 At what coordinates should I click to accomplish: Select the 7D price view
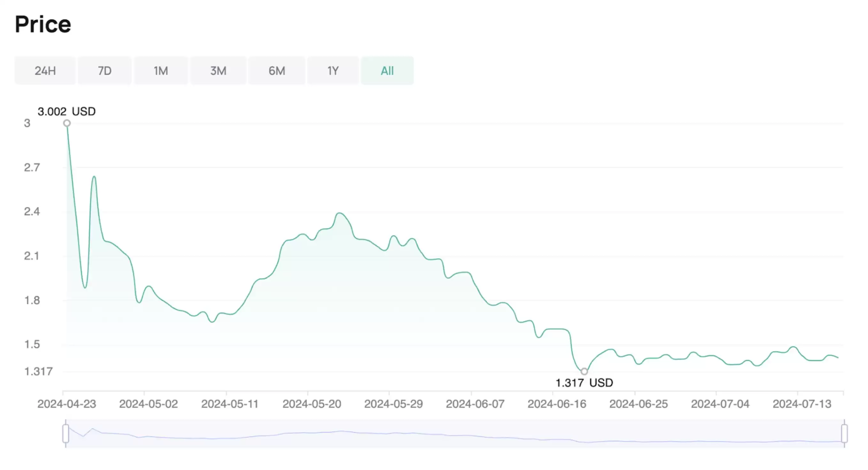click(x=105, y=70)
